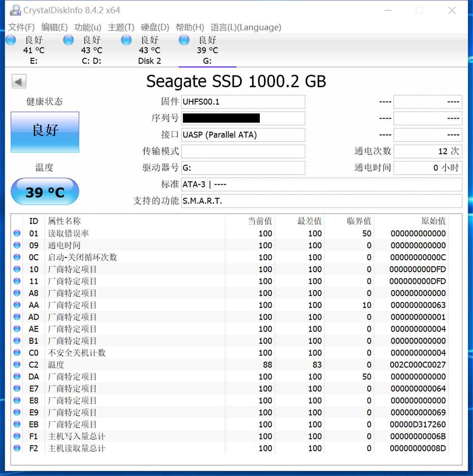Click the drive letter field showing G:
Screen dimensions: 473x476
coord(243,168)
